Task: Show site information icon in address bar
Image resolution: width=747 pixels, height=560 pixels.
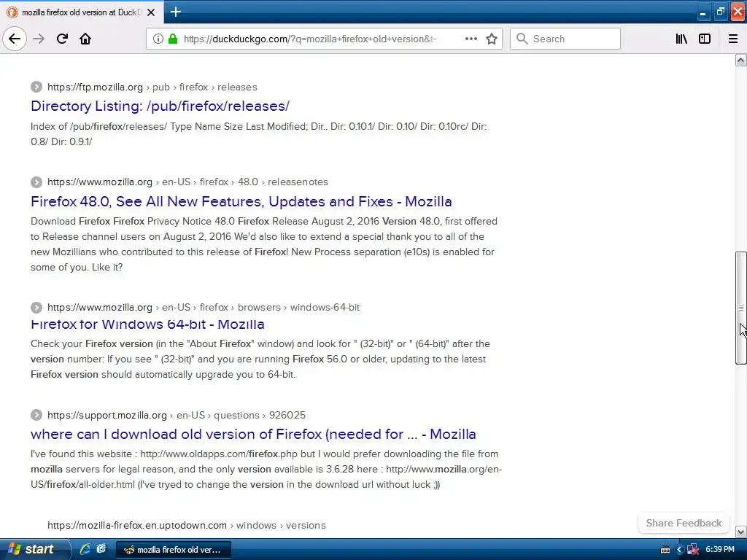Action: click(158, 39)
